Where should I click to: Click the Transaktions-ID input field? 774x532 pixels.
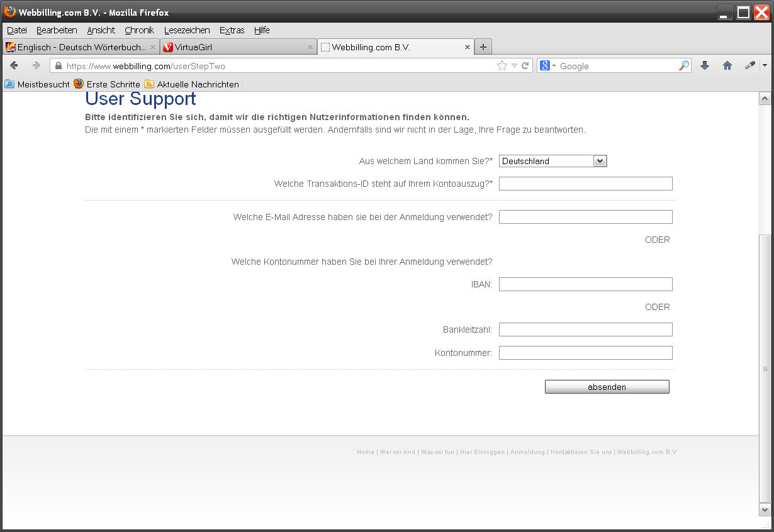tap(585, 184)
